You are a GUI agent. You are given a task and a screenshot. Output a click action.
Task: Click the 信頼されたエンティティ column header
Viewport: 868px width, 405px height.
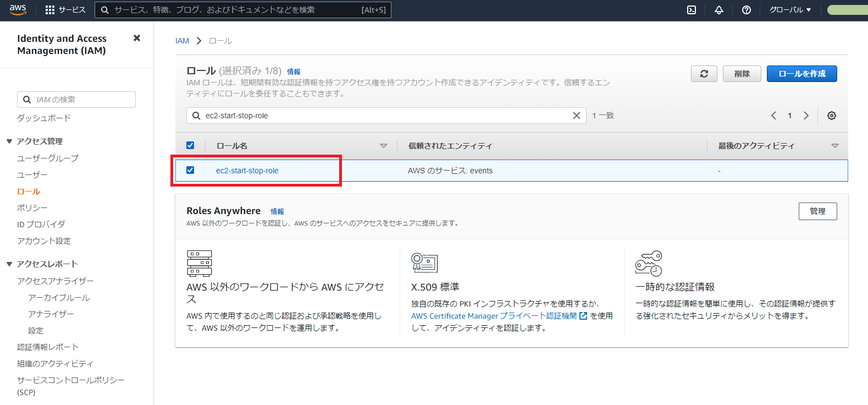pos(450,146)
